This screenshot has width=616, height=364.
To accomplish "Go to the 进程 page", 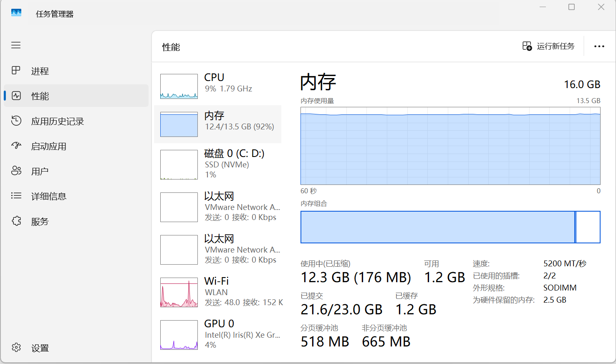I will (40, 71).
